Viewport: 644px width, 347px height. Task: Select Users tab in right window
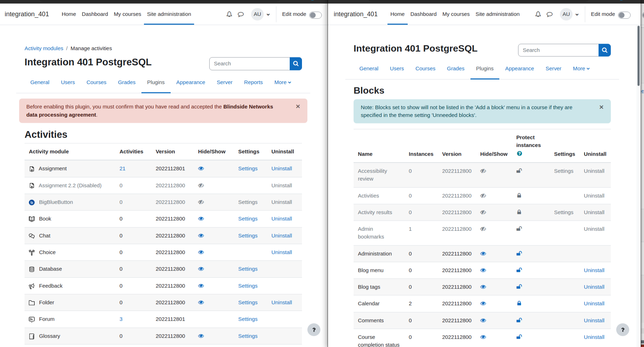click(397, 69)
